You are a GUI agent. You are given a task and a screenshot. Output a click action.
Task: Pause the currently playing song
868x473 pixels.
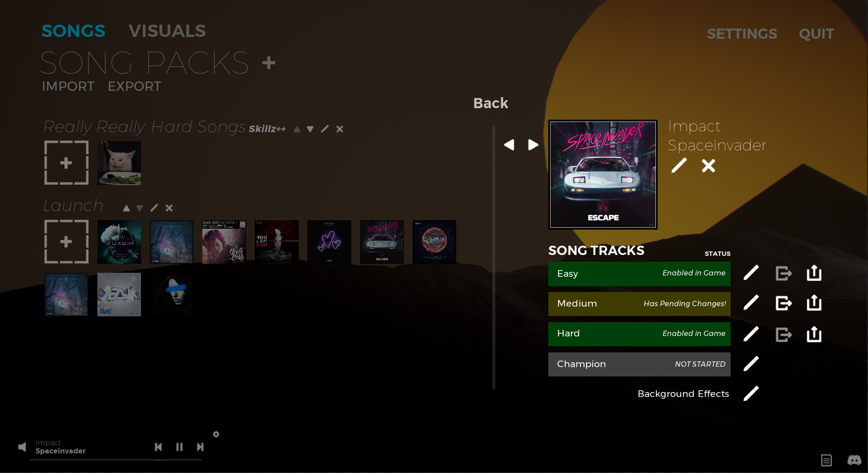click(x=179, y=447)
